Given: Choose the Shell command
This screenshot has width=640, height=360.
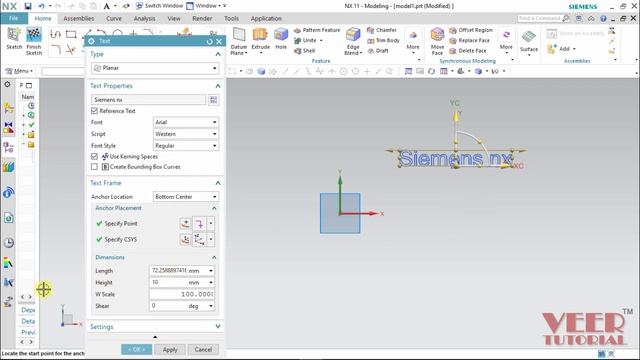Looking at the screenshot, I should [x=304, y=51].
